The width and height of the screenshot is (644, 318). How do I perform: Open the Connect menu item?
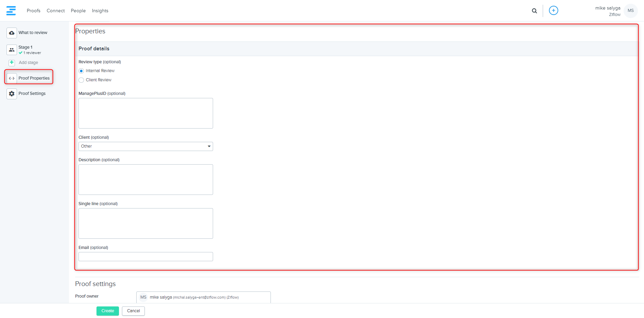[x=56, y=11]
